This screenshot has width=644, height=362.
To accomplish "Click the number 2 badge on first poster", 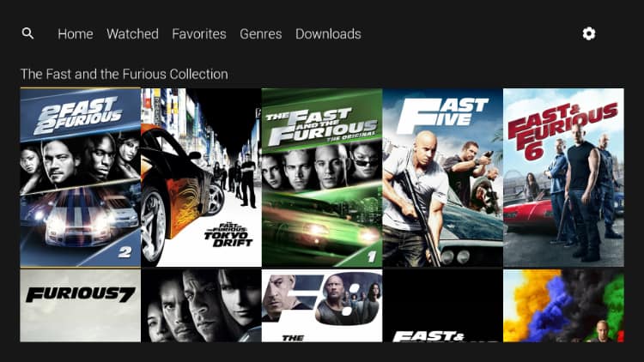I will [125, 251].
